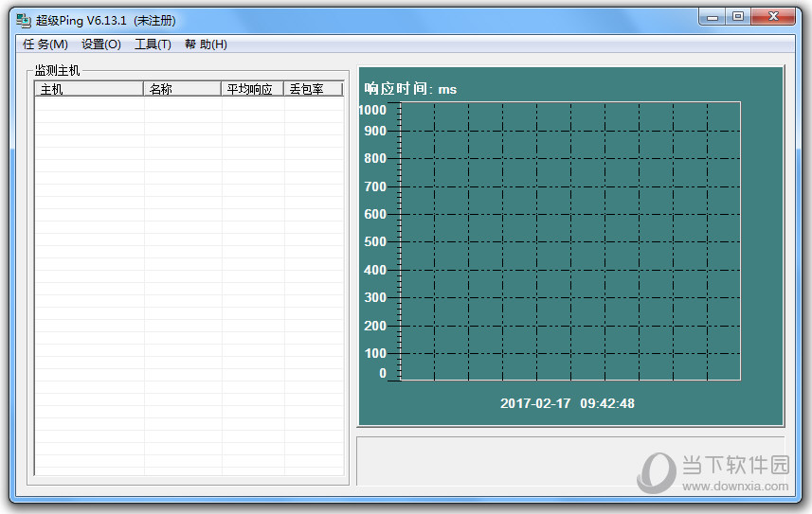
Task: Maximize the 超级Ping window
Action: coord(738,17)
